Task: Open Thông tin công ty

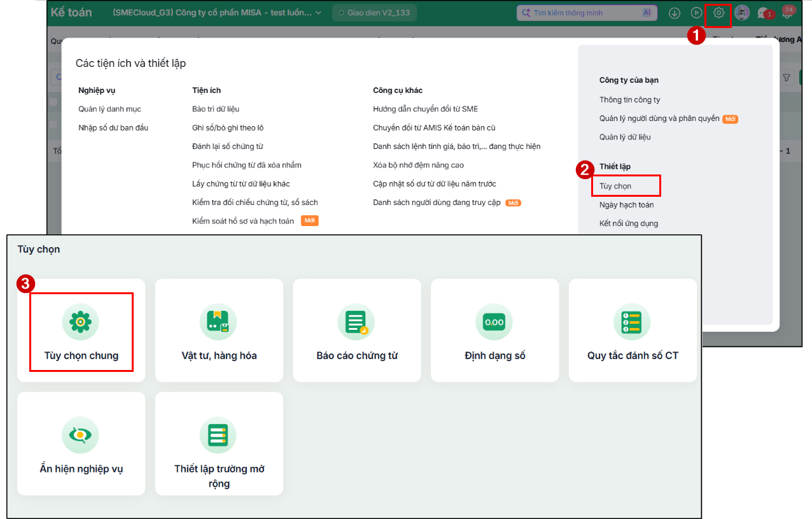Action: pos(630,100)
